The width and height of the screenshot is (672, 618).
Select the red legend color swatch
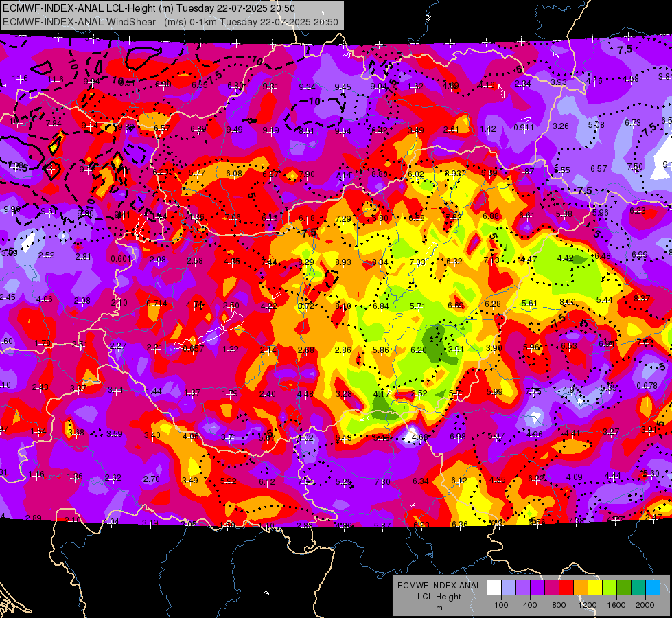click(566, 588)
